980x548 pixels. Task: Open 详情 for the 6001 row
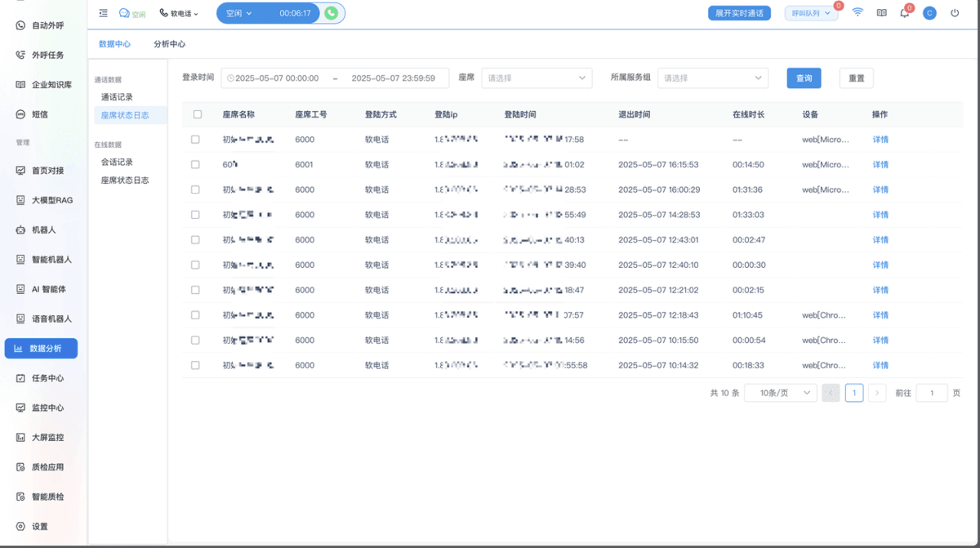(880, 165)
